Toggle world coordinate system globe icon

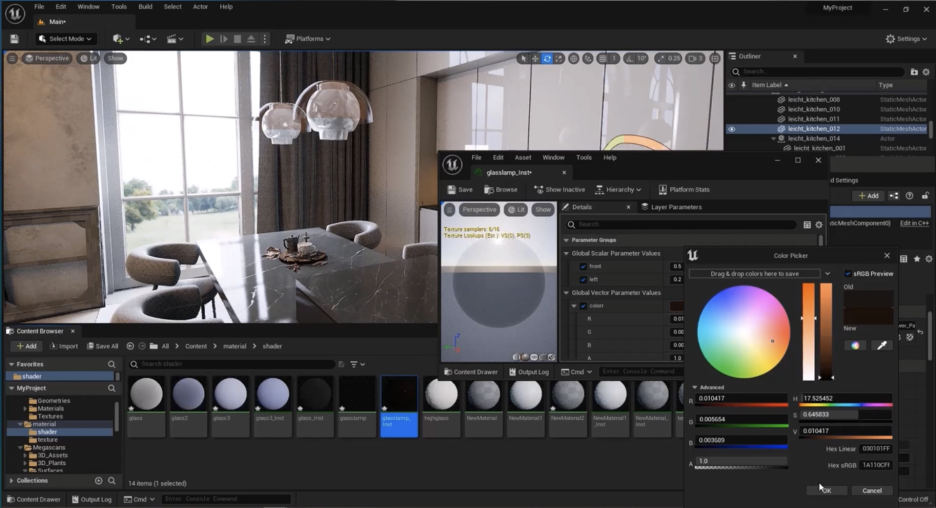pyautogui.click(x=574, y=59)
